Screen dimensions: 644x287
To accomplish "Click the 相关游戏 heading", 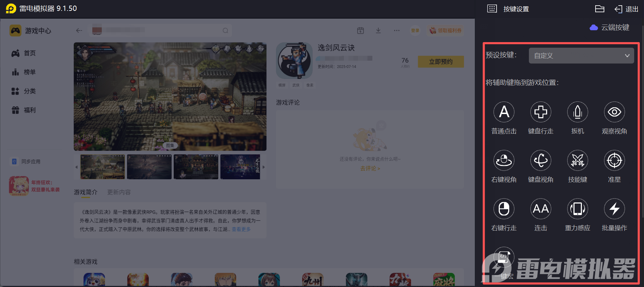I will pos(86,262).
